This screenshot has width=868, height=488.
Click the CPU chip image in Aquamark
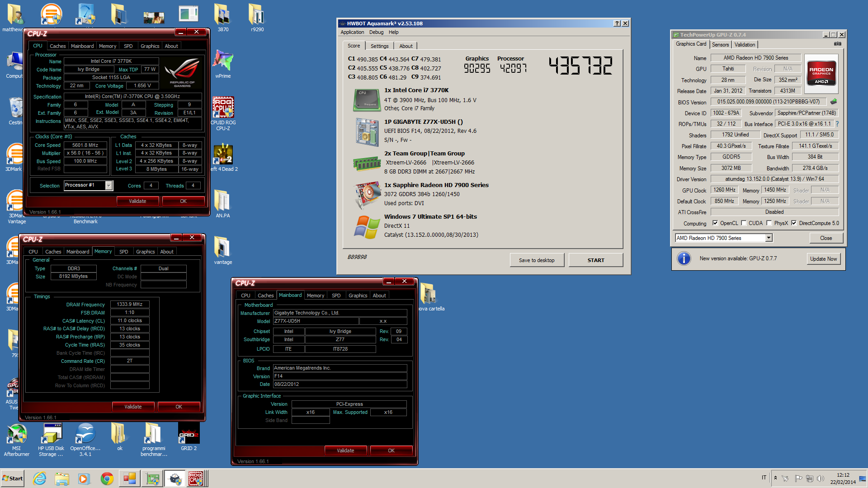click(x=367, y=100)
